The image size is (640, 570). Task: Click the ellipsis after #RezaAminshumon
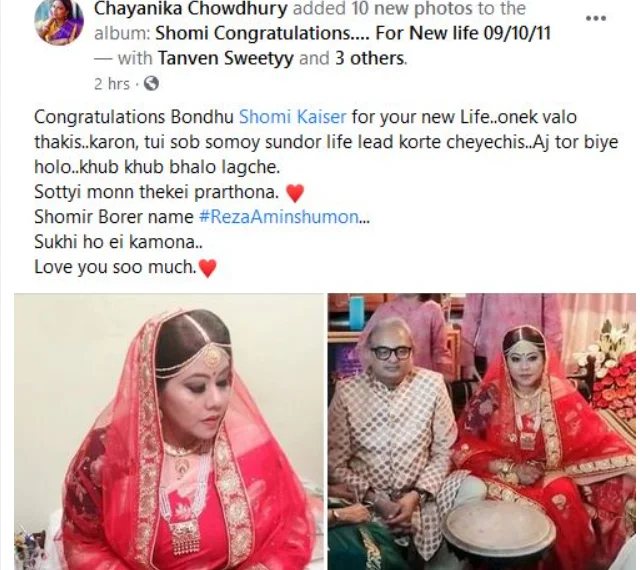tap(364, 220)
